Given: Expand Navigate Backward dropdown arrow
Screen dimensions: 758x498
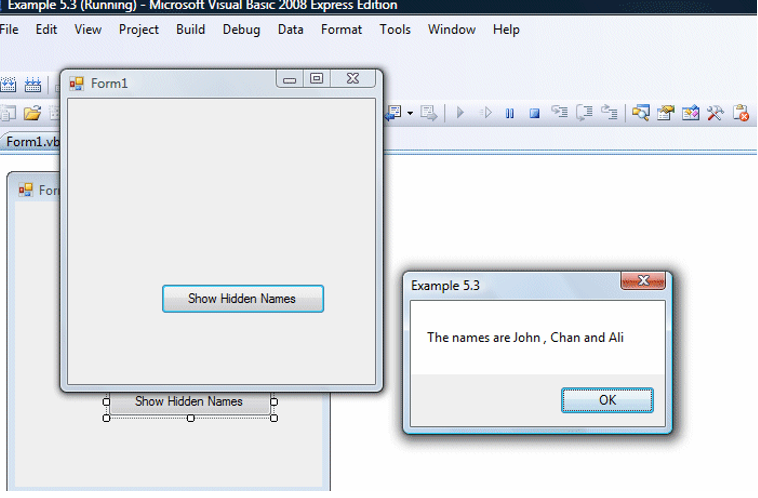Looking at the screenshot, I should pos(410,113).
